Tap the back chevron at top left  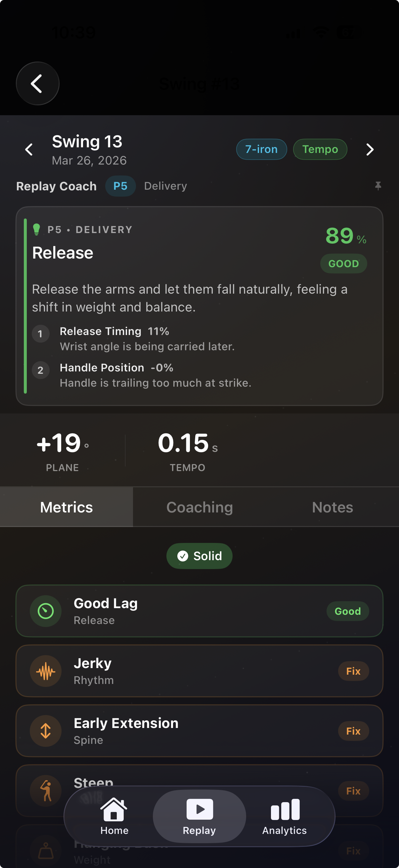point(37,83)
